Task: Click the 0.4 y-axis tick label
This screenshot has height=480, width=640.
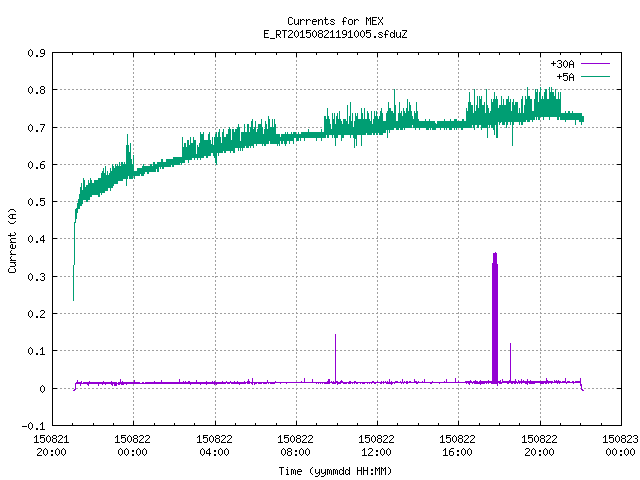Action: pyautogui.click(x=36, y=239)
